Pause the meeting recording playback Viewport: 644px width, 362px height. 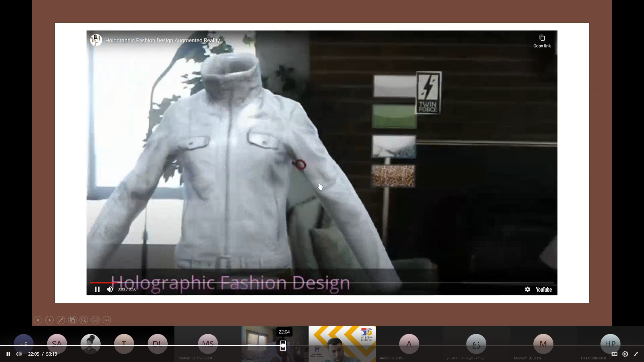click(x=8, y=354)
